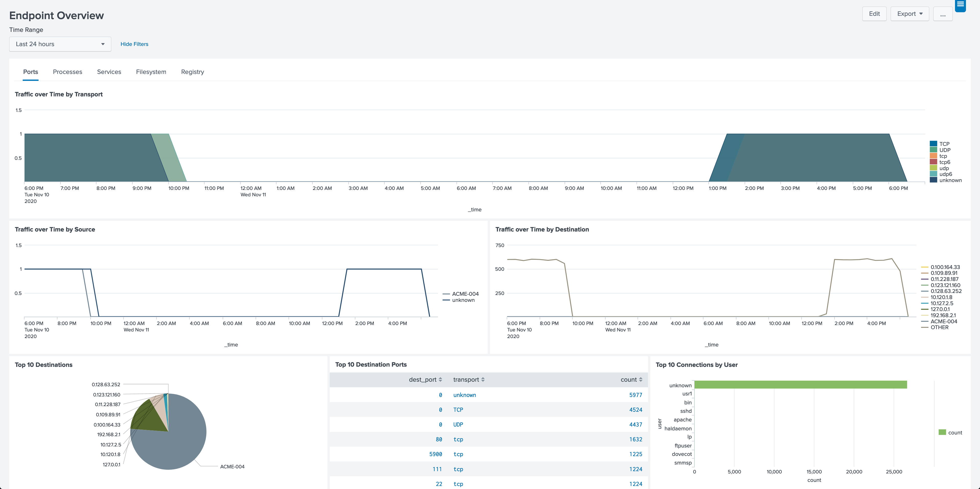Click the count value 1632
Viewport: 980px width, 489px height.
point(636,440)
